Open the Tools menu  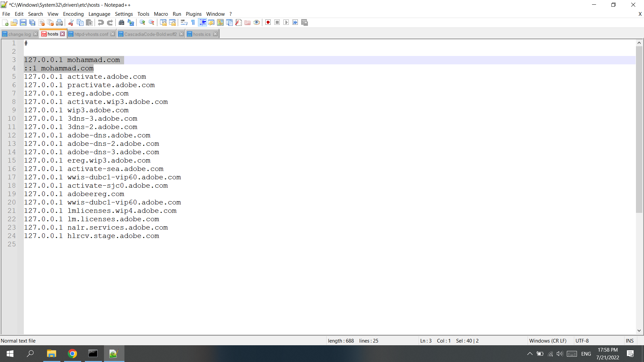(x=143, y=14)
